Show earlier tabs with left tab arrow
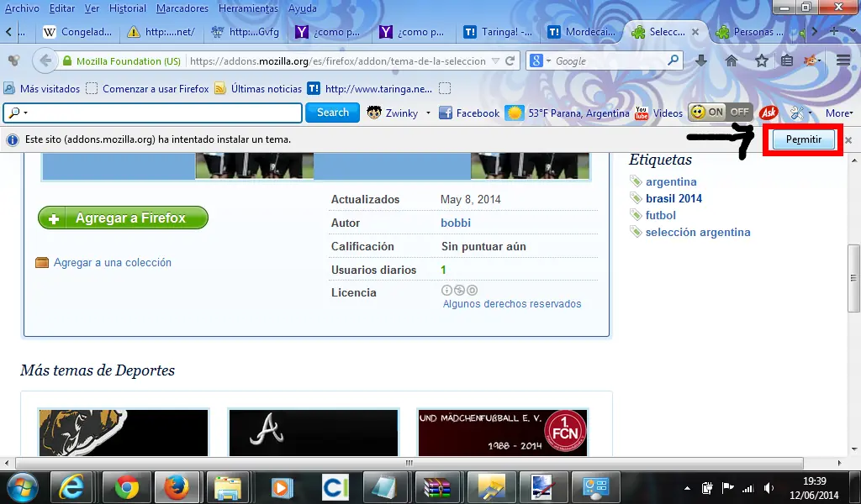861x504 pixels. coord(8,32)
